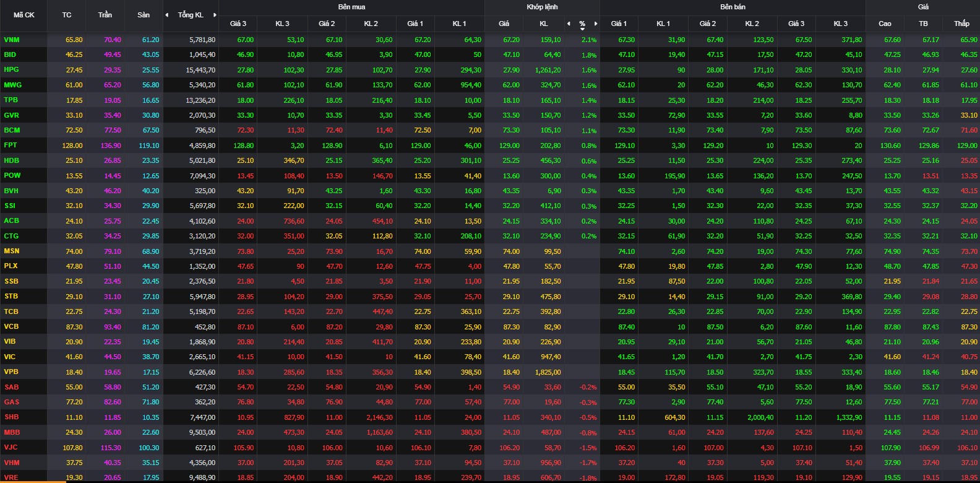Select the SSI ticker symbol

coord(9,206)
